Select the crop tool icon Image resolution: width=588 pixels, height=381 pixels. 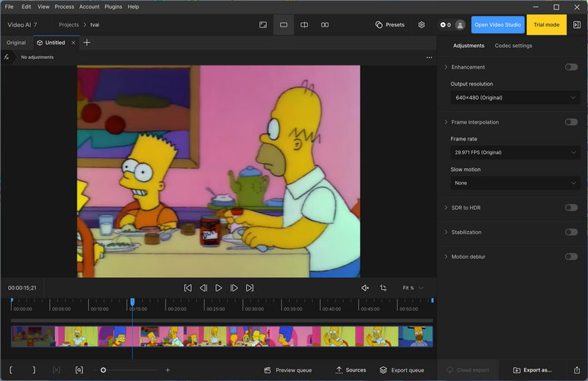tap(383, 288)
